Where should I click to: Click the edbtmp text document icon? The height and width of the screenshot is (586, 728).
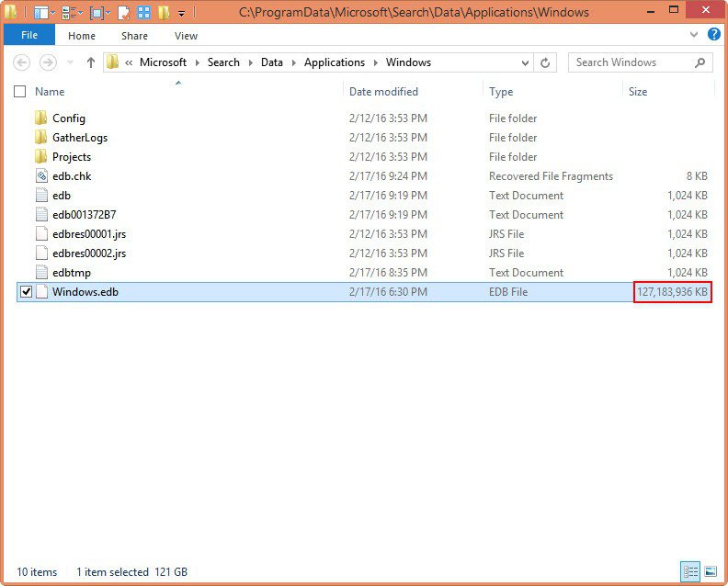[x=41, y=273]
